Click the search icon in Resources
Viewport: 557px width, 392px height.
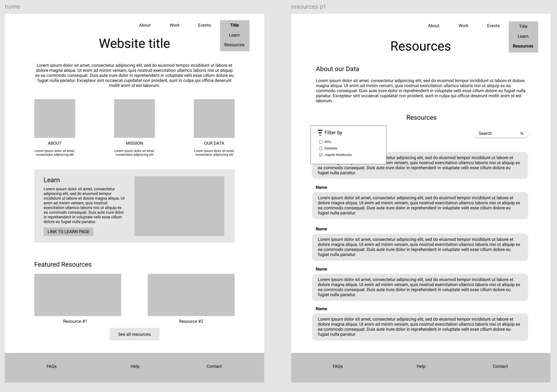pos(522,134)
